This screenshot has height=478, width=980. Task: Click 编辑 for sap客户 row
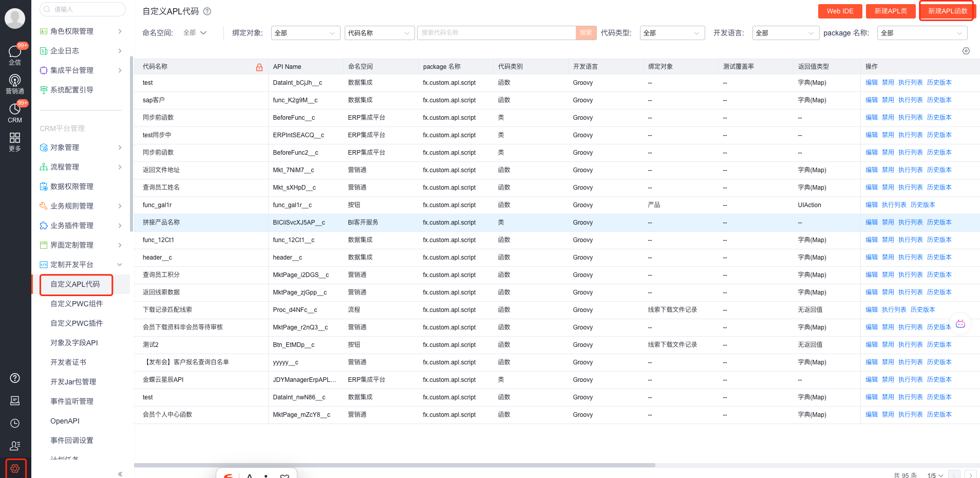[x=872, y=100]
